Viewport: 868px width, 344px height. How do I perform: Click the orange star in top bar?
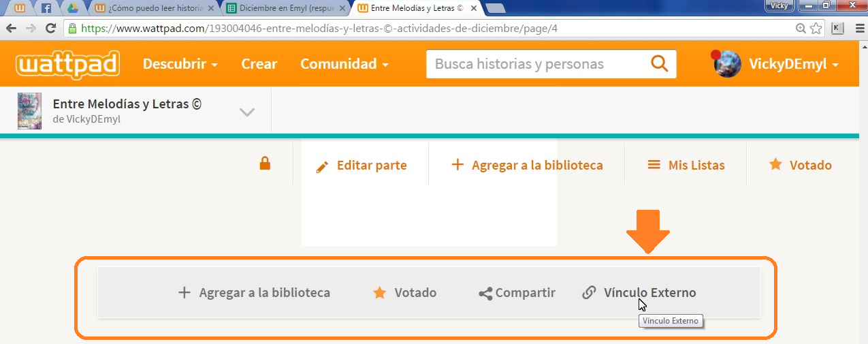click(775, 164)
